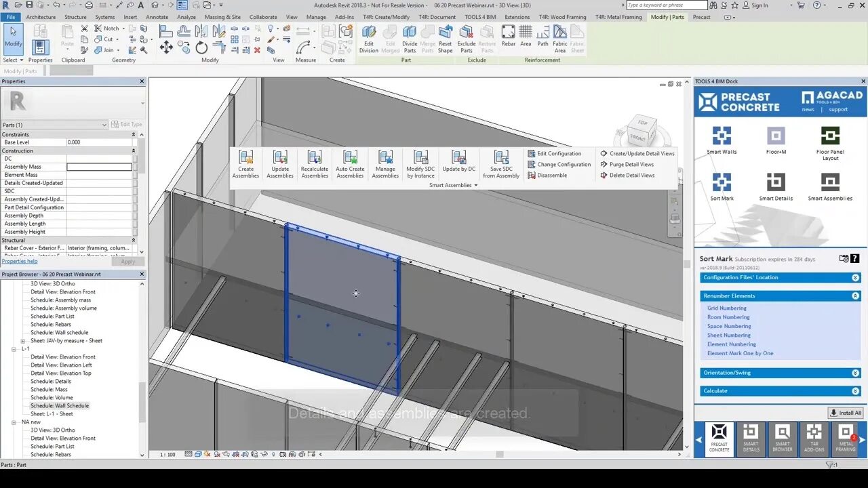Click the Divide Parts tool
Screen dimensions: 868x488
tap(410, 39)
